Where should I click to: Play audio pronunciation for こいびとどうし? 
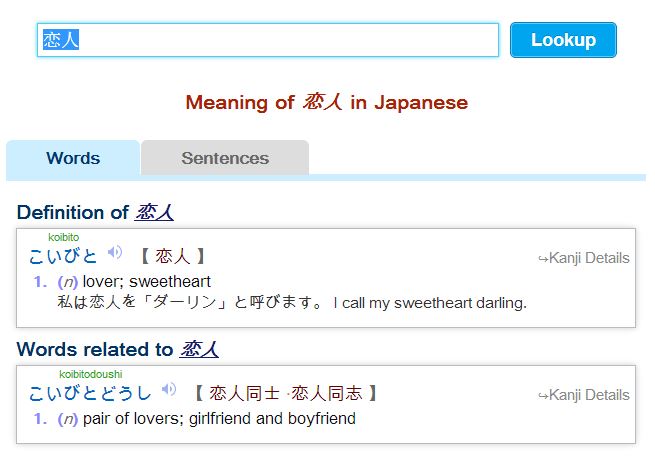pyautogui.click(x=169, y=391)
